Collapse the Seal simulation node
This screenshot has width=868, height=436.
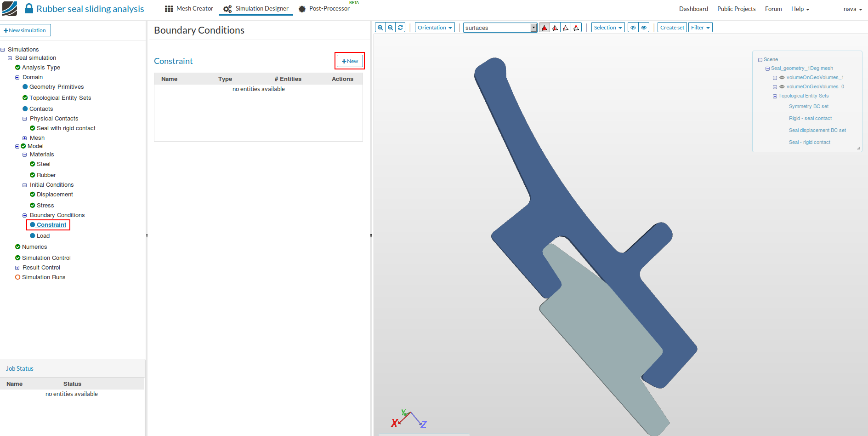point(10,58)
